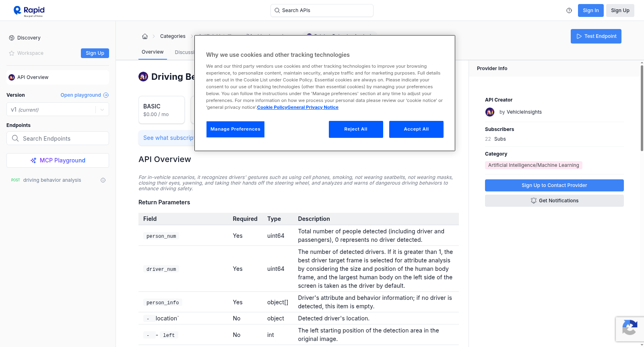Select the driving behavior analysis POST endpoint
Screen dimensions: 644x347
click(x=58, y=180)
